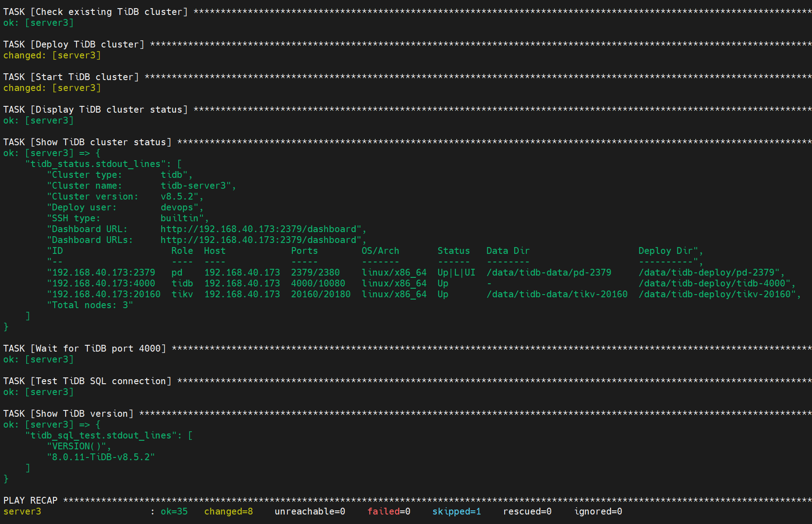812x524 pixels.
Task: Click the 'OS/Arch' column header
Action: tap(381, 251)
